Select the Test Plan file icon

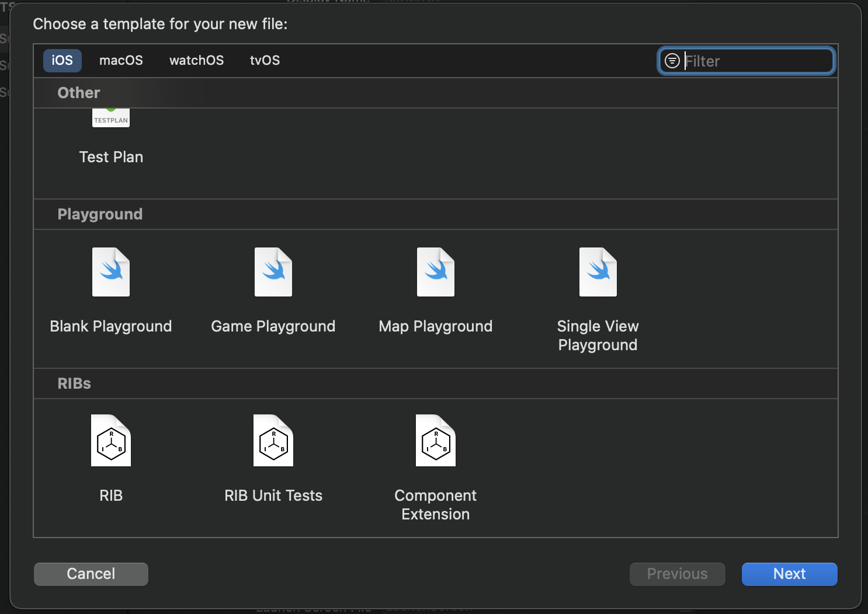[111, 118]
